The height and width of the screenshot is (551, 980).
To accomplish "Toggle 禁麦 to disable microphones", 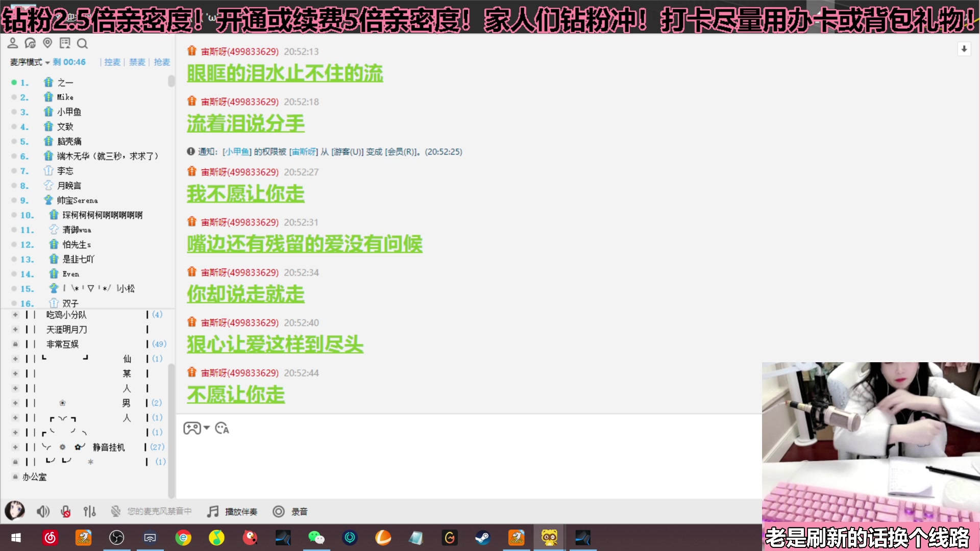I will click(x=137, y=62).
